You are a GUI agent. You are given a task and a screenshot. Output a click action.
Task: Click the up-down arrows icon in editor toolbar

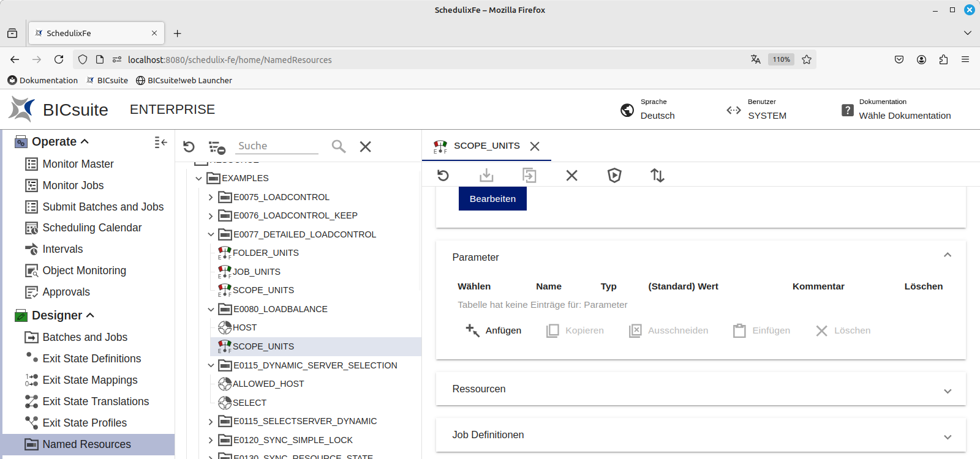pyautogui.click(x=657, y=176)
